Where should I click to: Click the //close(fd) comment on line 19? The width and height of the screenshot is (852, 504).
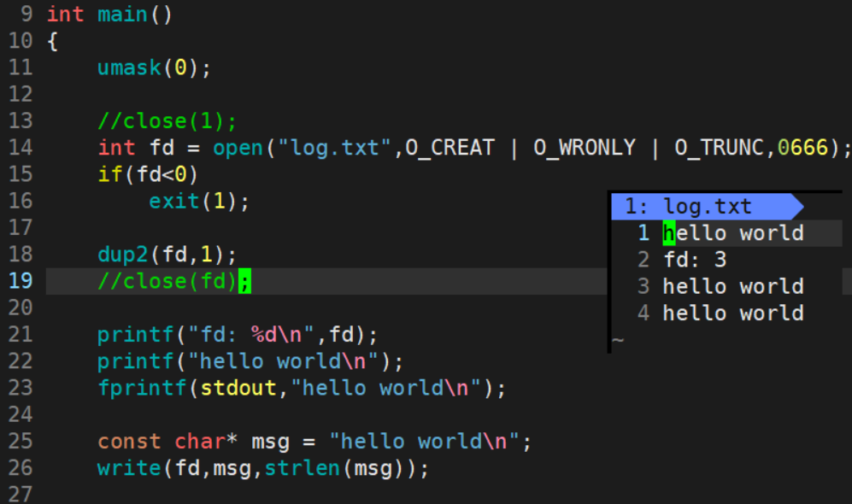(x=167, y=281)
